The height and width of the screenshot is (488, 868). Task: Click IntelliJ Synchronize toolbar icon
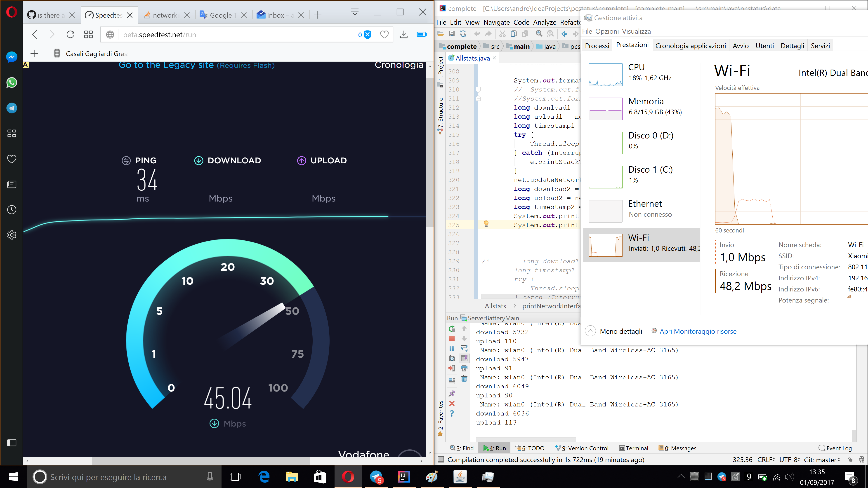coord(463,34)
